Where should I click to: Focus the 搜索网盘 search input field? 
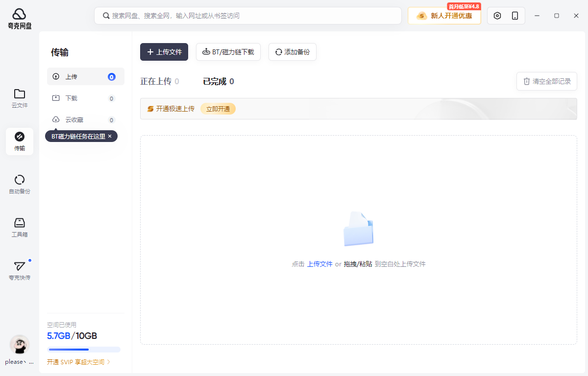coord(248,16)
